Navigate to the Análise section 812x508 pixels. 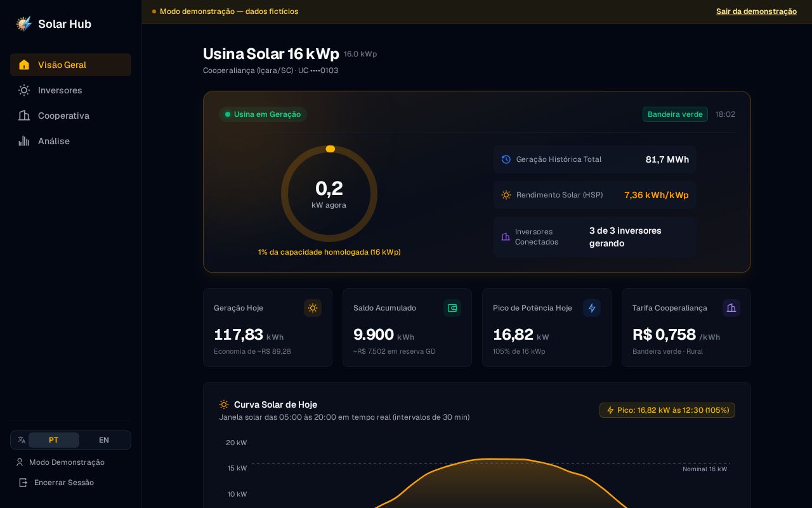(70, 141)
